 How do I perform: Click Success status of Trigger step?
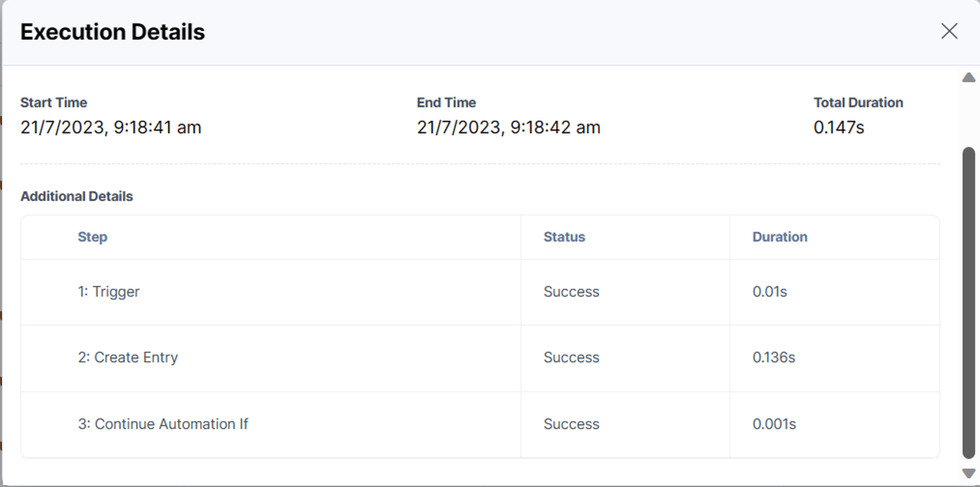tap(571, 292)
